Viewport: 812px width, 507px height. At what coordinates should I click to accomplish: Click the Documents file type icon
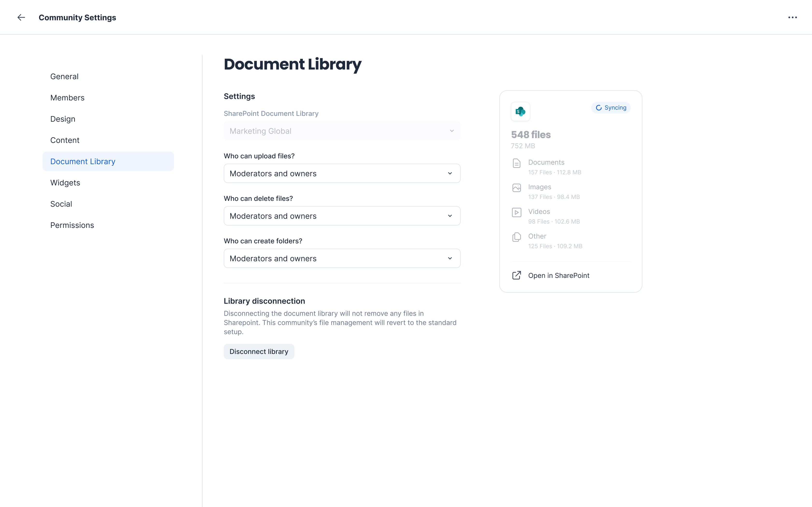pos(516,163)
